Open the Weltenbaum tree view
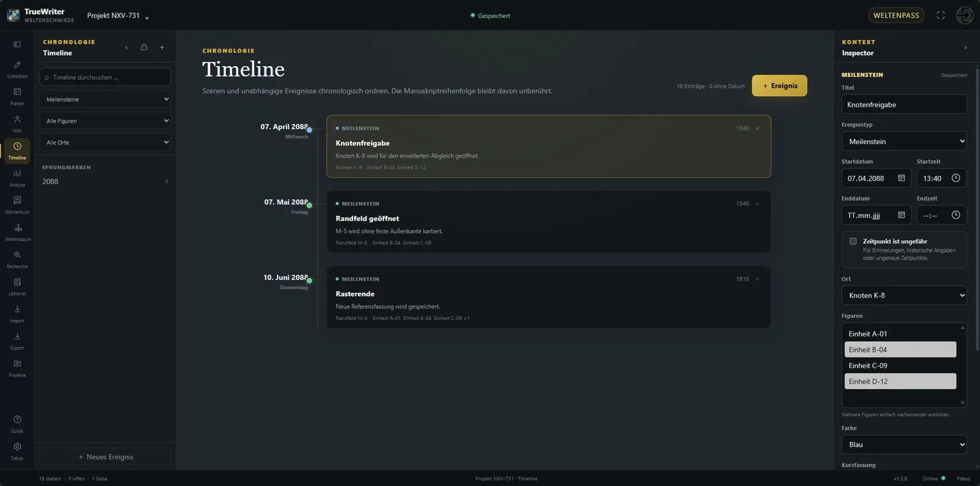The image size is (980, 486). 17,232
